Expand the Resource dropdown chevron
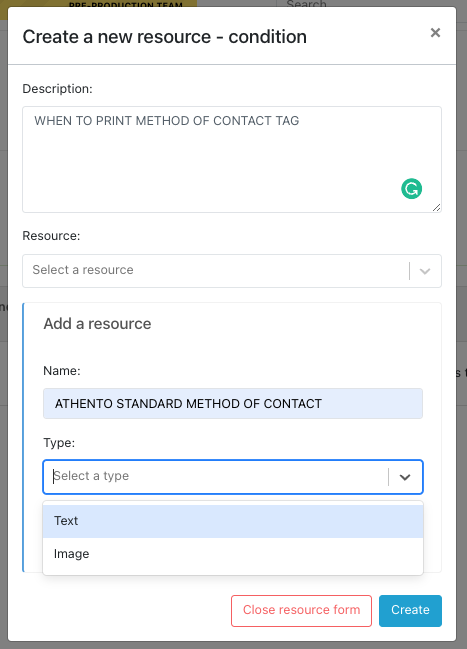Image resolution: width=467 pixels, height=649 pixels. [x=425, y=271]
